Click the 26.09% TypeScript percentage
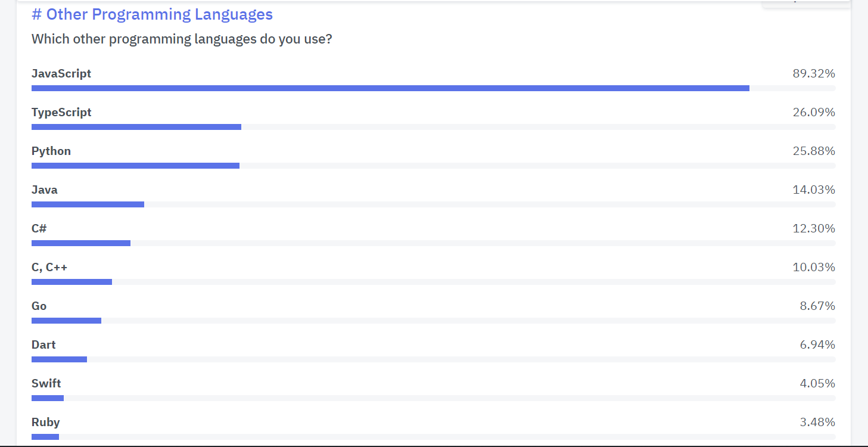Viewport: 868px width, 447px height. pyautogui.click(x=814, y=112)
